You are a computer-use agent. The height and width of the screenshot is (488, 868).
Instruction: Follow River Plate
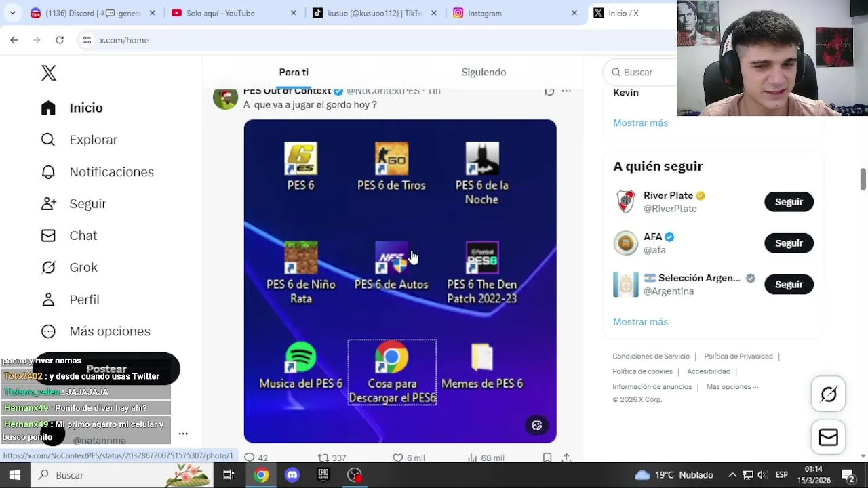(789, 202)
